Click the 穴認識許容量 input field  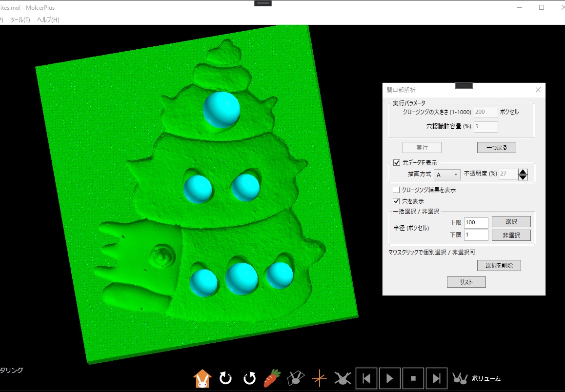coord(486,127)
